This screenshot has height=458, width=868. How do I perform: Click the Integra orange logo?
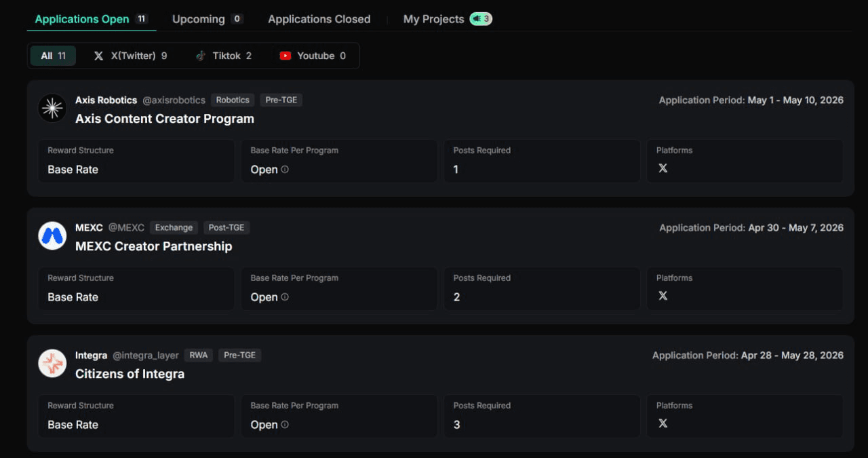[52, 363]
